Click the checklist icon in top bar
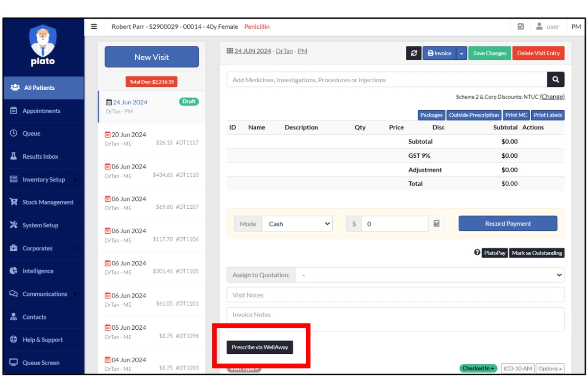This screenshot has height=392, width=588. pos(521,26)
